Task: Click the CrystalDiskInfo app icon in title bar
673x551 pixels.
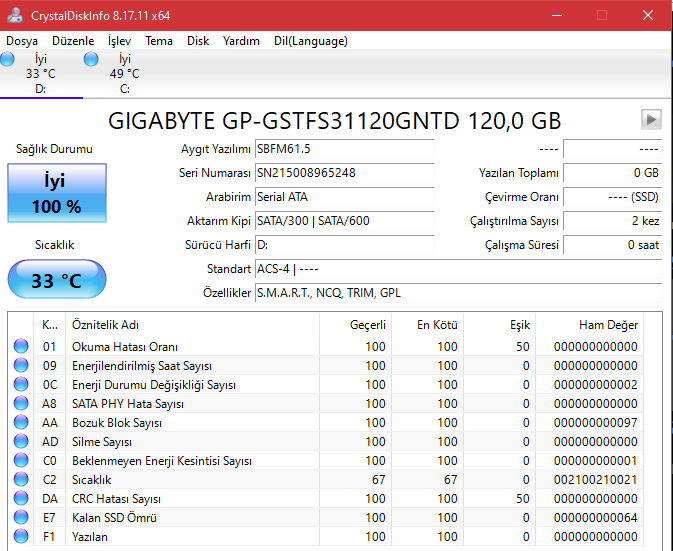Action: [15, 15]
